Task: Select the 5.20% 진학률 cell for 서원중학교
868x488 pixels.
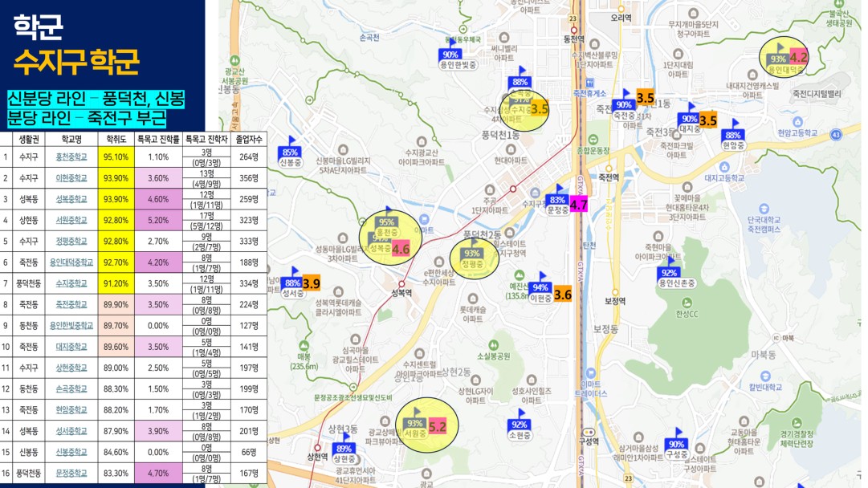Action: point(158,220)
